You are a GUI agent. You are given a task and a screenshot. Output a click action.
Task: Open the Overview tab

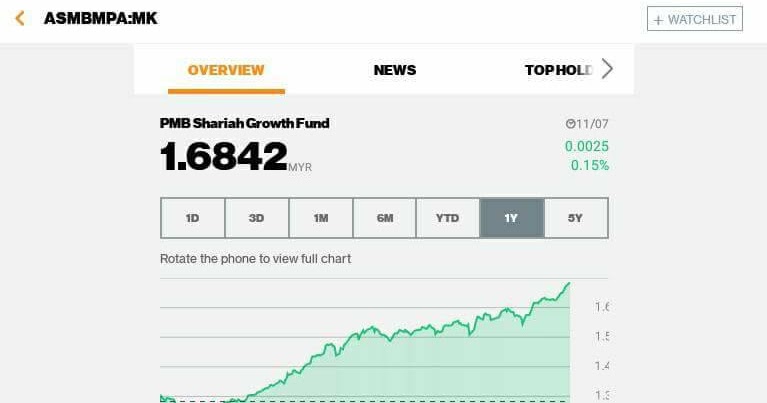[x=226, y=70]
